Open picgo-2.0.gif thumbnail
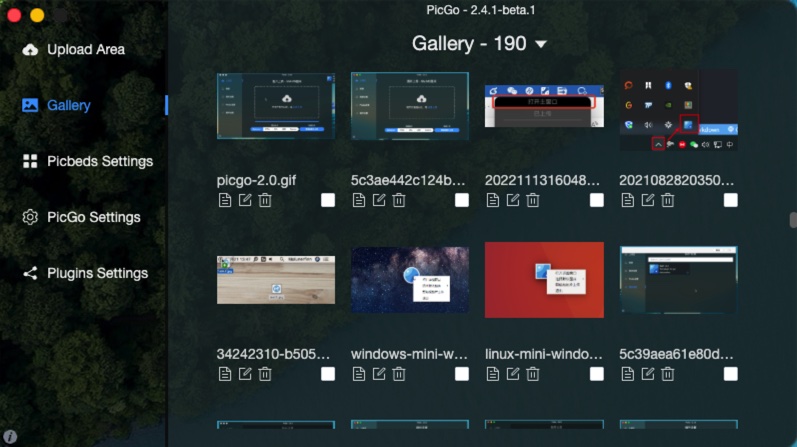Screen dimensions: 797x447 (276, 106)
